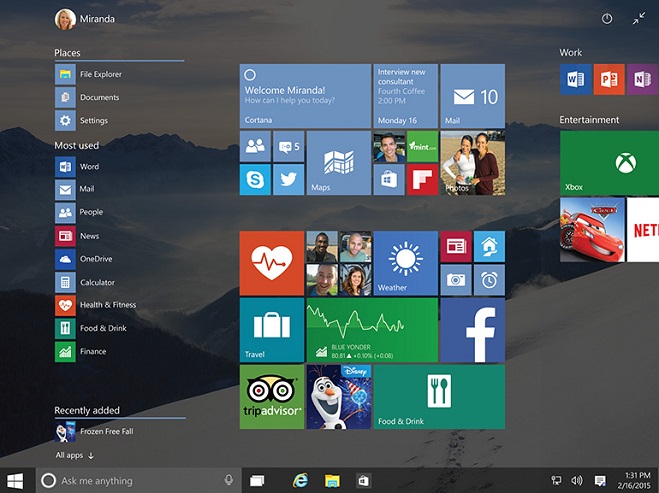Screen dimensions: 659x493
Task: Open the calendar tile showing Monday 16
Action: (x=406, y=96)
